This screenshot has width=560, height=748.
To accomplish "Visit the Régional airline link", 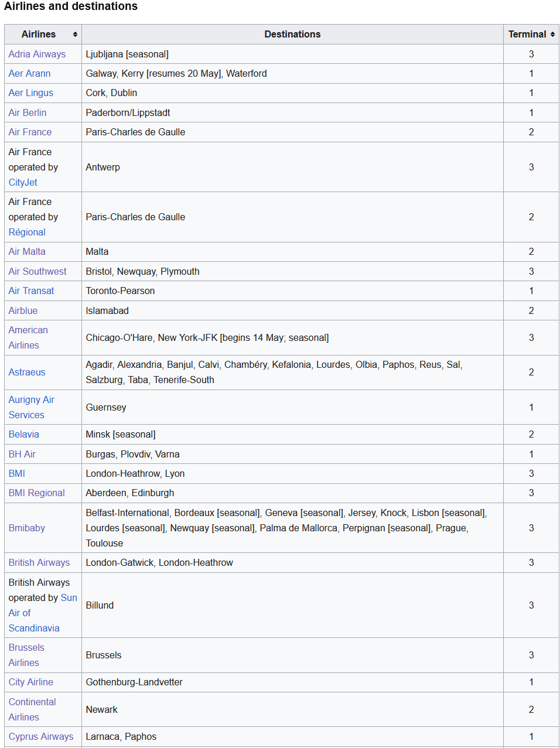I will coord(27,232).
